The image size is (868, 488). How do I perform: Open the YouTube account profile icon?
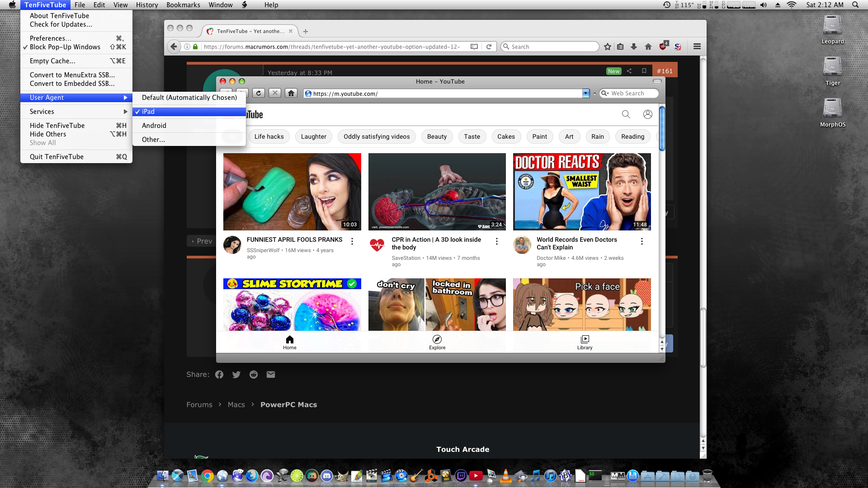[647, 114]
